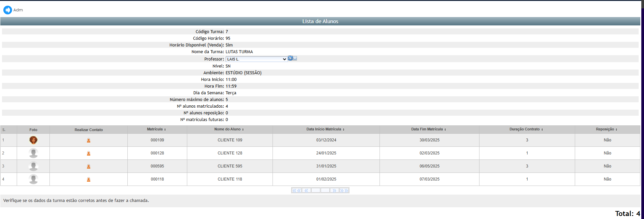This screenshot has width=644, height=219.
Task: Go to the last page of results
Action: (x=344, y=191)
